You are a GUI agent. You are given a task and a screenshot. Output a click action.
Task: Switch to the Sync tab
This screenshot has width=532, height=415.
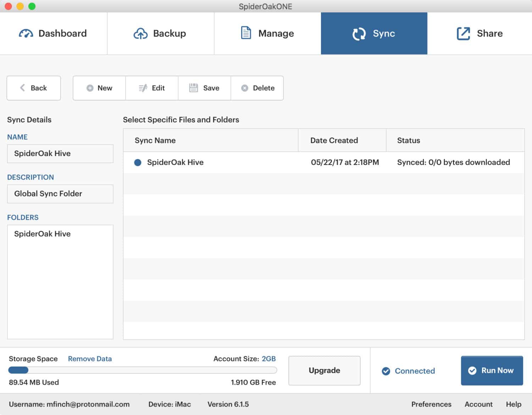click(374, 34)
